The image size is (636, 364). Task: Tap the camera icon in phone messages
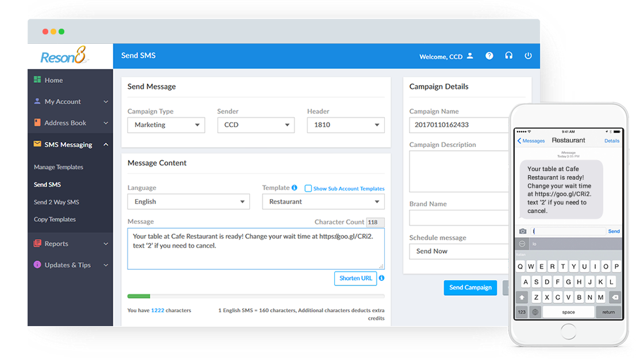523,231
